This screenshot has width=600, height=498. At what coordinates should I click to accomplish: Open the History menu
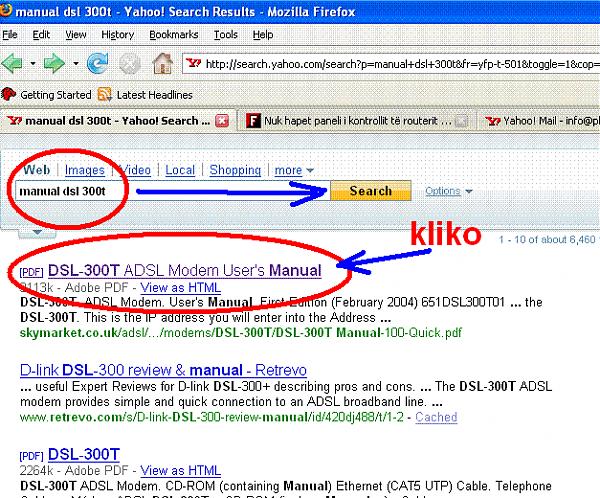coord(117,35)
